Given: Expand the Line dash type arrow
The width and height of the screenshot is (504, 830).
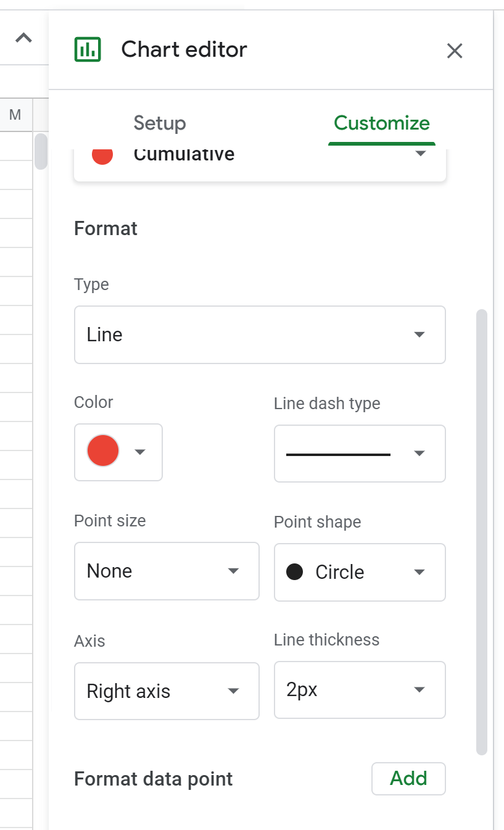Looking at the screenshot, I should [x=419, y=454].
